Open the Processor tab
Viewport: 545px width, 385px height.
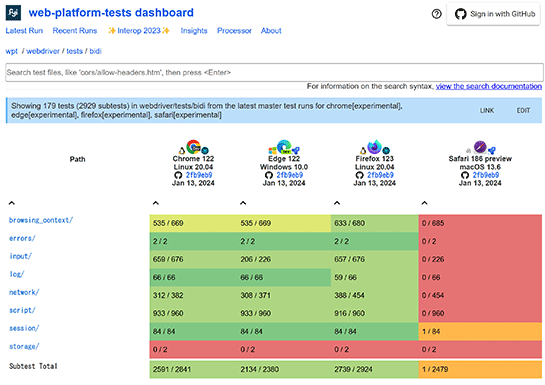234,31
